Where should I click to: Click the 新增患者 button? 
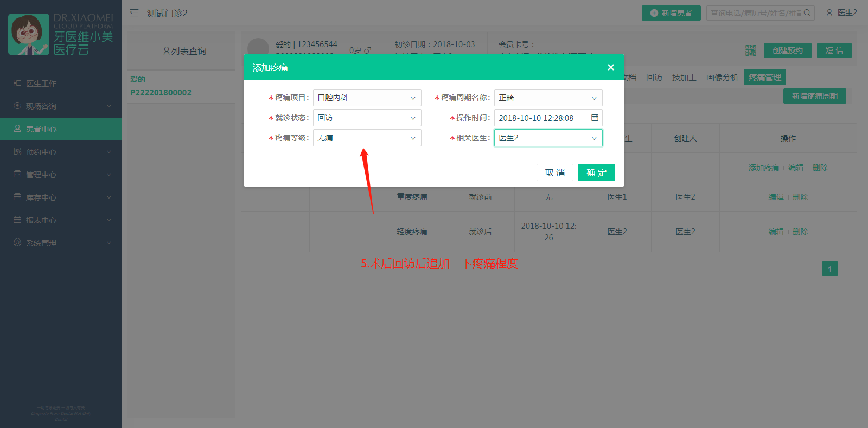click(671, 13)
